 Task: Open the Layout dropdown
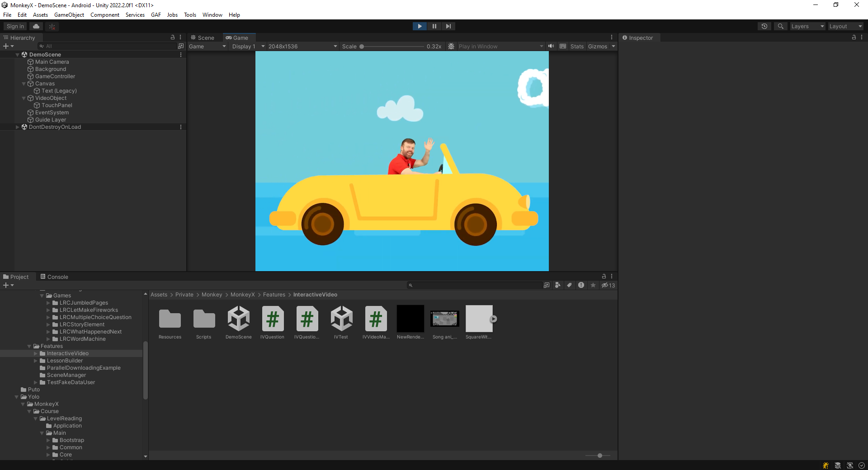tap(845, 26)
